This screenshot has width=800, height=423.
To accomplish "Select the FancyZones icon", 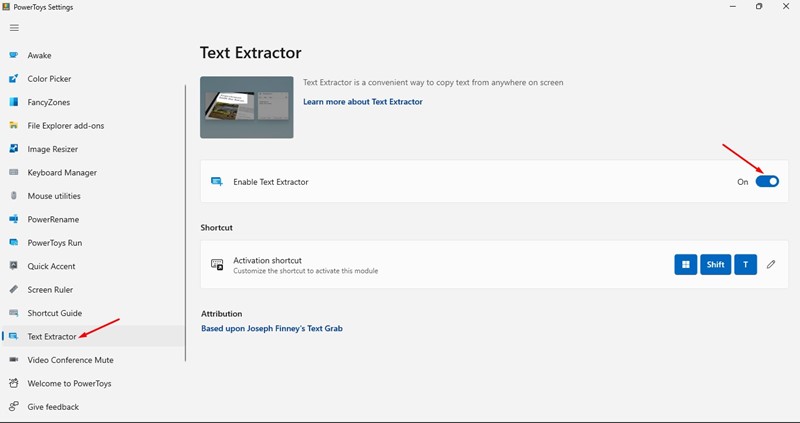I will (x=14, y=102).
